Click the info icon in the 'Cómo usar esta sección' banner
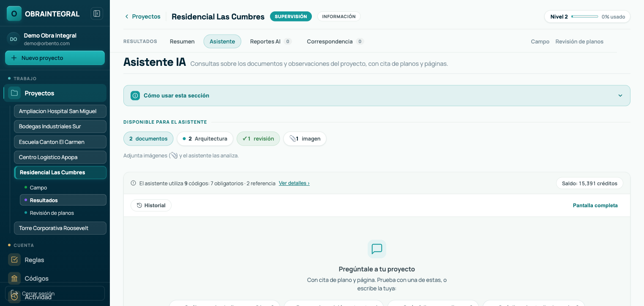 coord(135,95)
